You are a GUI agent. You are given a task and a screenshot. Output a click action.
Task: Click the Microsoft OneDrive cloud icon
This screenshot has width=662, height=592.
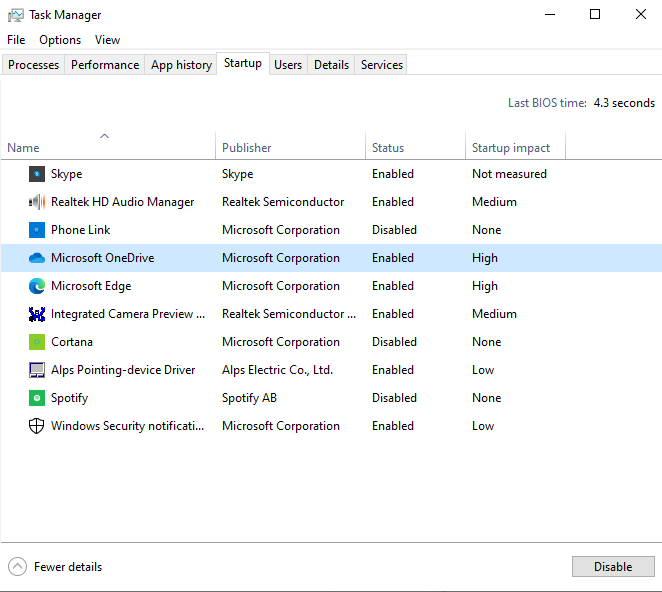37,258
